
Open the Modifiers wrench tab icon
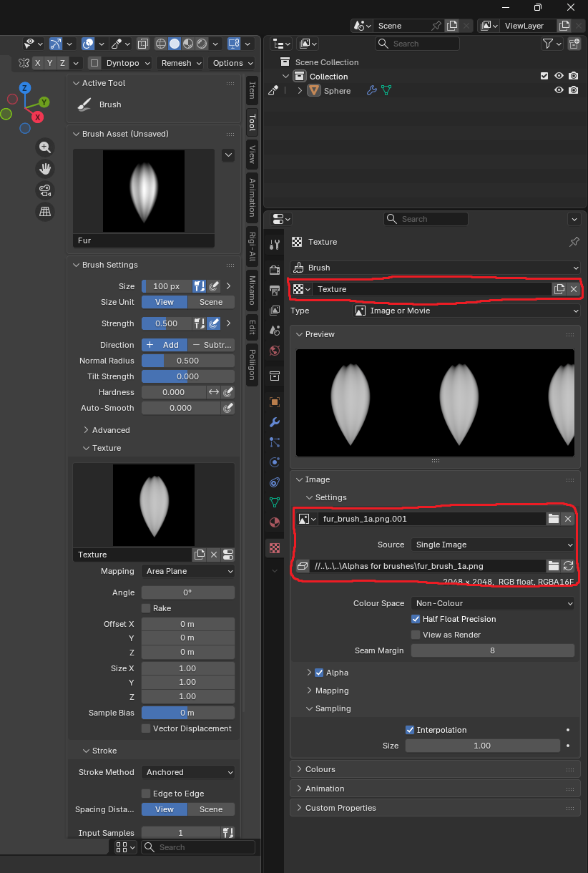pos(275,422)
